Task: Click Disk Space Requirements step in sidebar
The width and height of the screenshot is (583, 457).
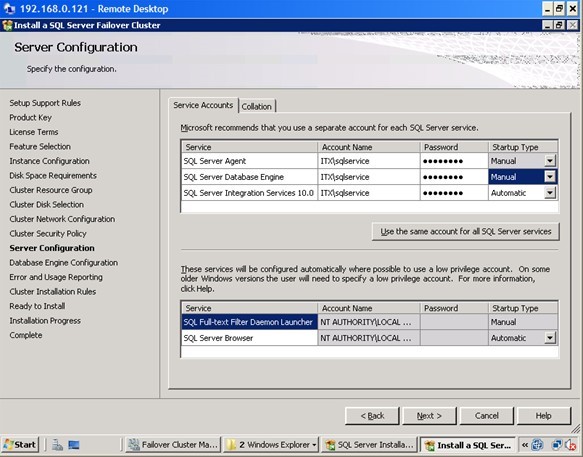Action: (53, 176)
